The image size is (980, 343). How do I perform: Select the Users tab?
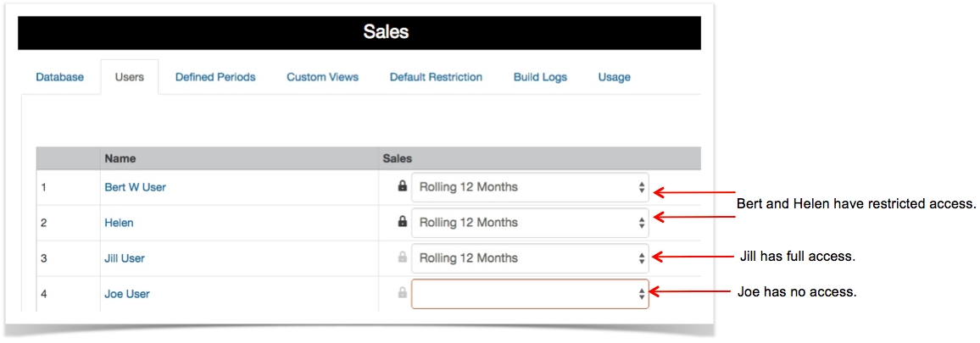129,77
